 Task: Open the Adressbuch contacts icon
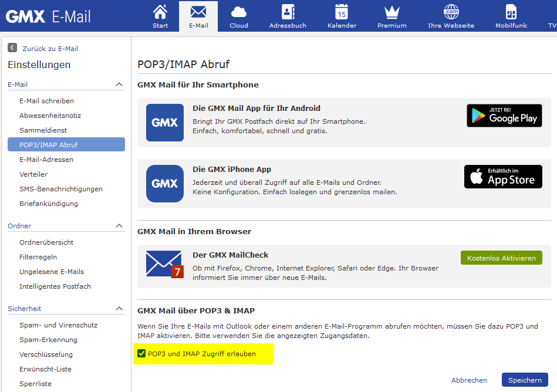[x=288, y=12]
